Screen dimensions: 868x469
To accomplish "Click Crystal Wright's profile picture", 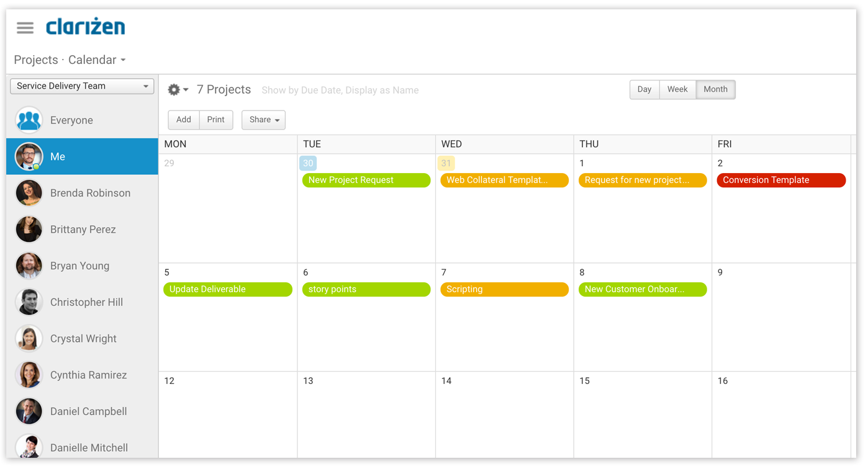I will click(28, 338).
